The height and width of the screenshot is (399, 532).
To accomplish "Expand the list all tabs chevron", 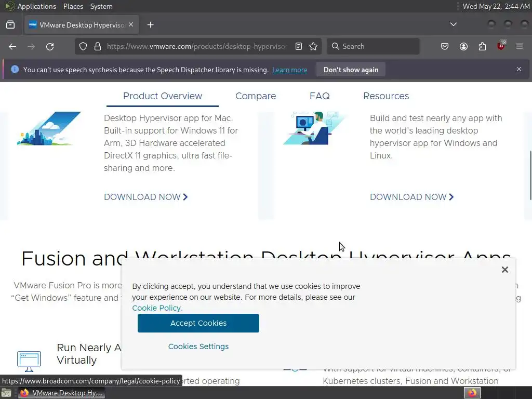I will 453,24.
